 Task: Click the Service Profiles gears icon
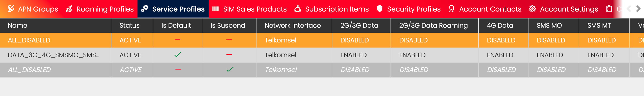click(x=144, y=9)
